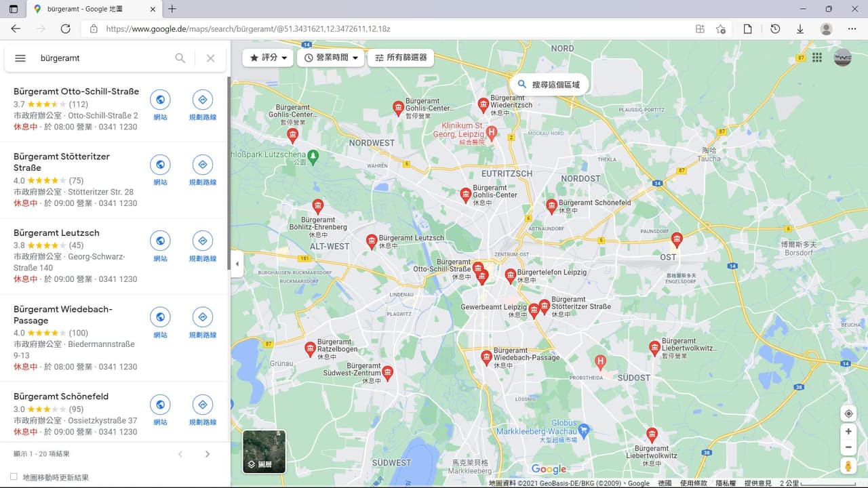Viewport: 868px width, 488px height.
Task: Go back in the browser
Action: (x=16, y=28)
